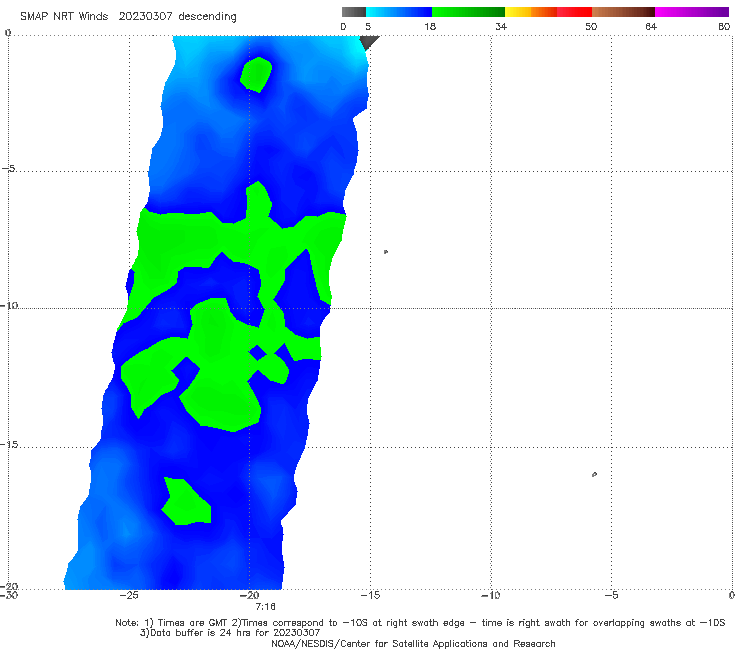The height and width of the screenshot is (650, 740).
Task: Click the dark triangle marker at the swath top
Action: 369,42
